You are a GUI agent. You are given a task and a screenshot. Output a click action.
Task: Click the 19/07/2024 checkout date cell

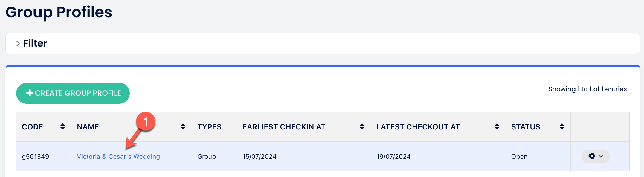(x=393, y=157)
